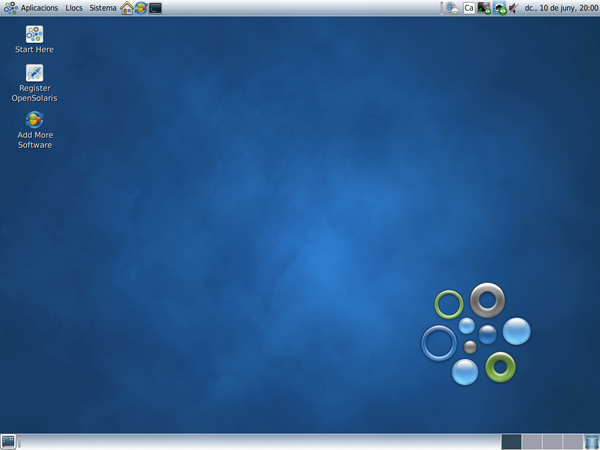Screen dimensions: 600x450
Task: Click the home folder launcher icon
Action: (x=127, y=8)
